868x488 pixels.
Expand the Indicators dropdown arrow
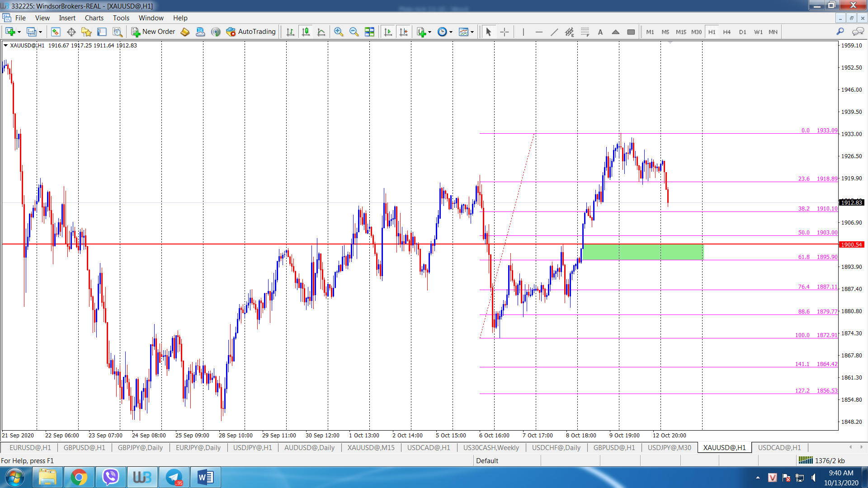(x=429, y=32)
